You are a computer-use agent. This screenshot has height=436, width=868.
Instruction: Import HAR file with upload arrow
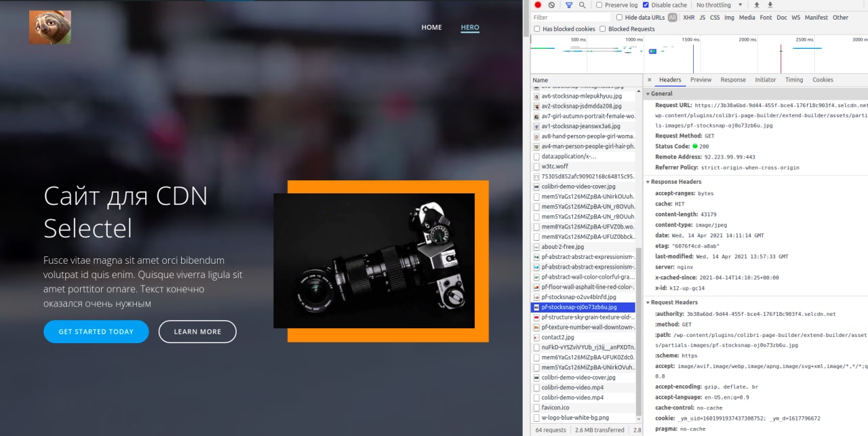757,5
